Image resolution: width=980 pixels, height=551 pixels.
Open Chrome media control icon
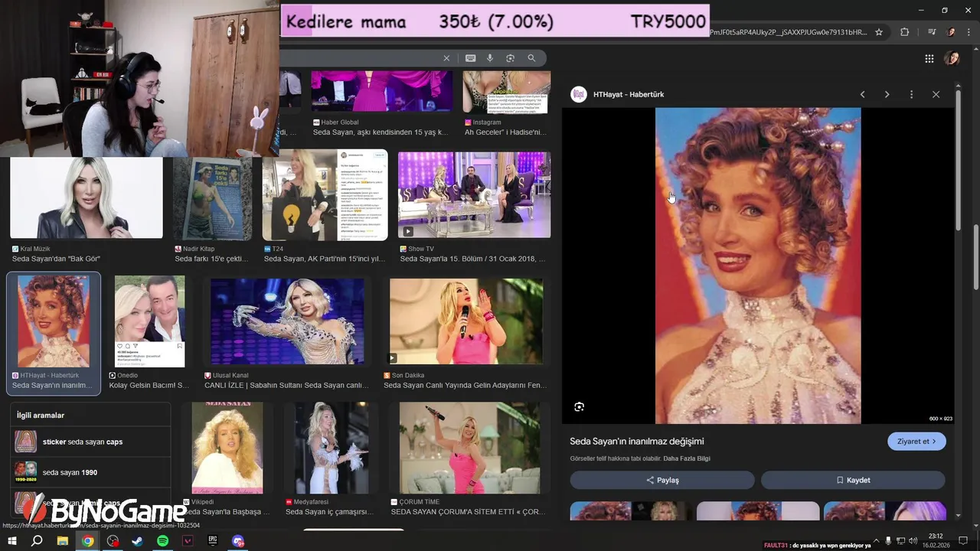tap(932, 32)
